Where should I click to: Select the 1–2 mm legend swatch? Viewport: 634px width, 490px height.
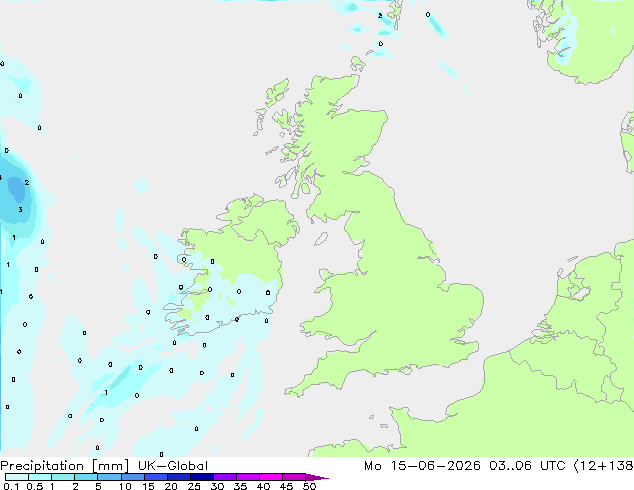click(63, 477)
